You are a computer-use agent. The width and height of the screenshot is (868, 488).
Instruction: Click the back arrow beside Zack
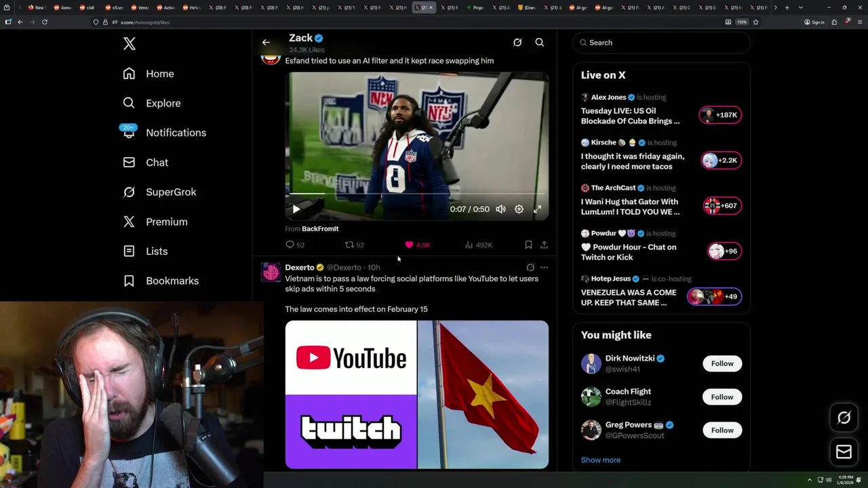click(266, 42)
